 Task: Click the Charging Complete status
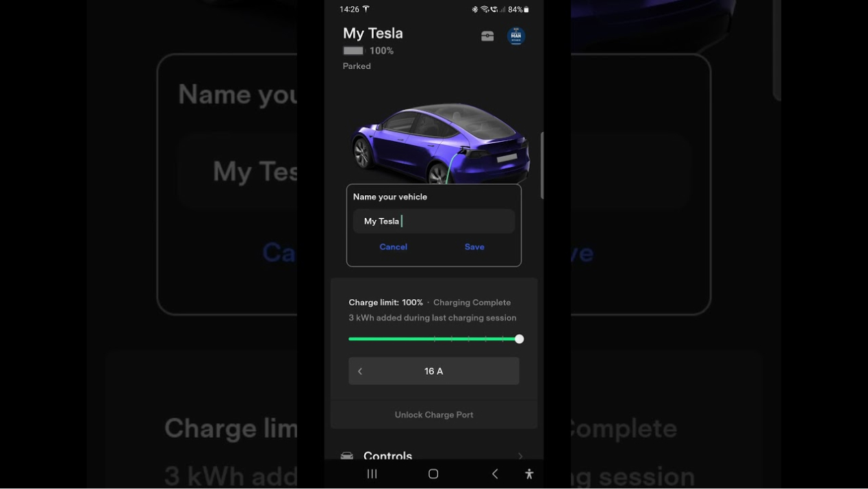point(472,303)
